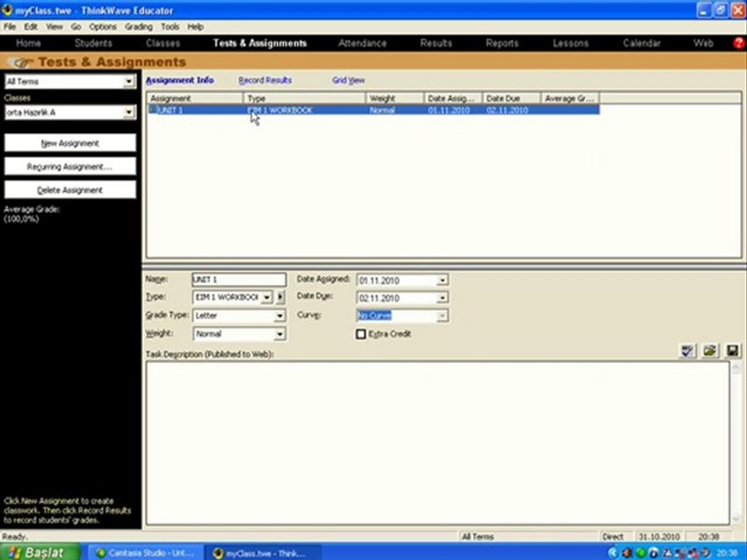Sort by Date Due column header
Viewport: 747px width, 560px height.
(x=512, y=98)
